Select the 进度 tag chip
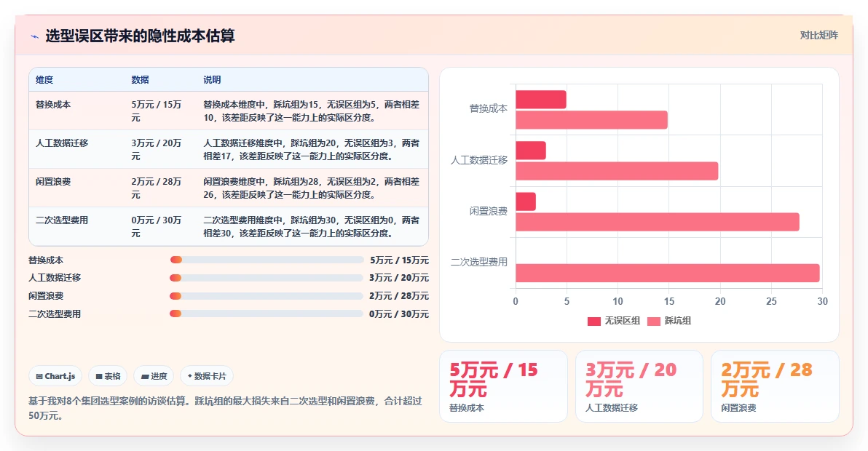868x451 pixels. coord(154,376)
